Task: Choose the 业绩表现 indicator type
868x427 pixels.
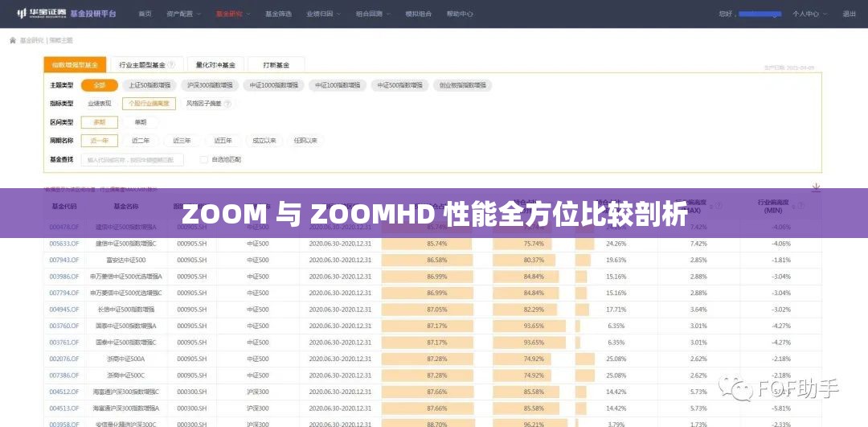Action: pyautogui.click(x=100, y=103)
